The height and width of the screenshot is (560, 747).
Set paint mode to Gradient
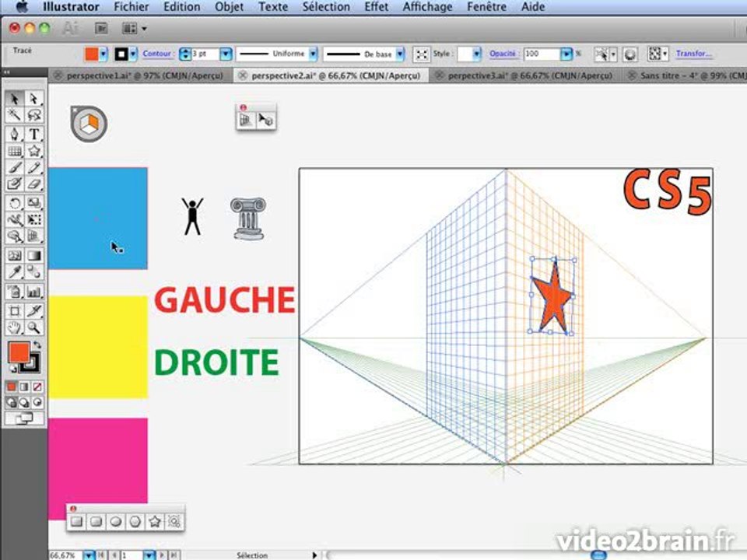click(24, 387)
